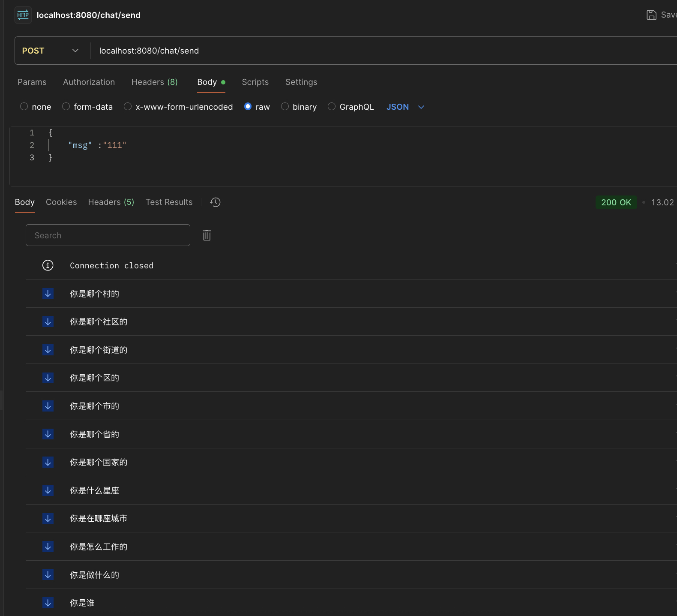Expand the 你是哪个国家的 message row
Screen dimensions: 677x616
99,462
